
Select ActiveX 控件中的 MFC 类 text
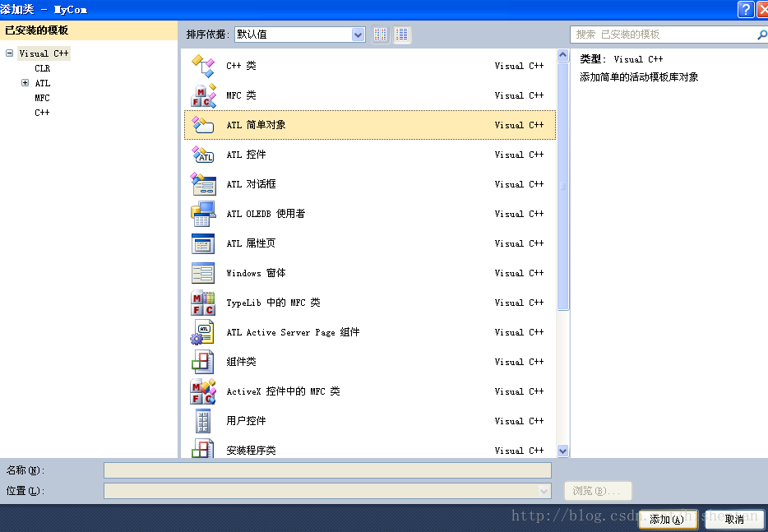(283, 391)
